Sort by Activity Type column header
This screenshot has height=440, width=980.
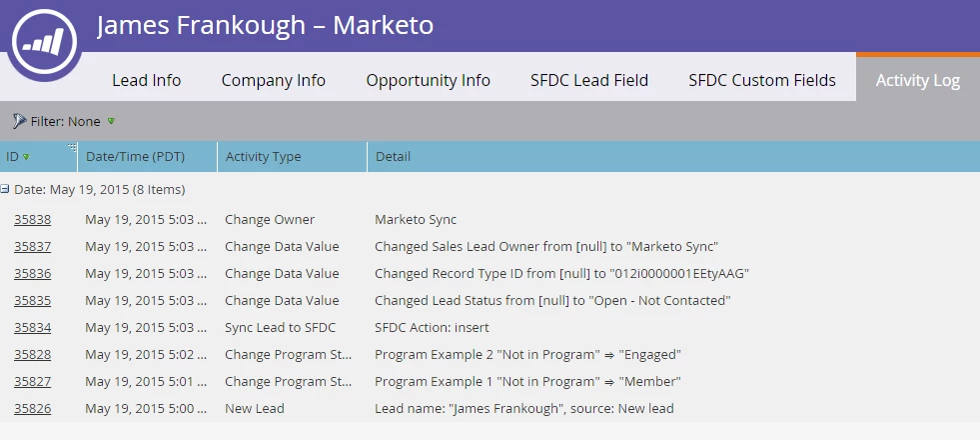292,156
